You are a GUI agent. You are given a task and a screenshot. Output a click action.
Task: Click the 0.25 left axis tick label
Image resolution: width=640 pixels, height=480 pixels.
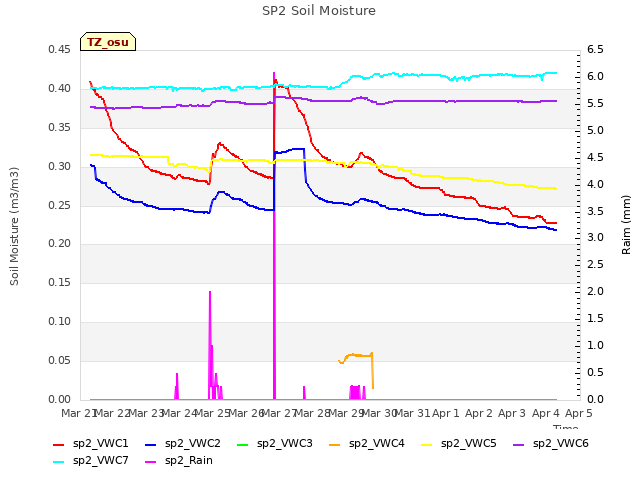pos(59,205)
